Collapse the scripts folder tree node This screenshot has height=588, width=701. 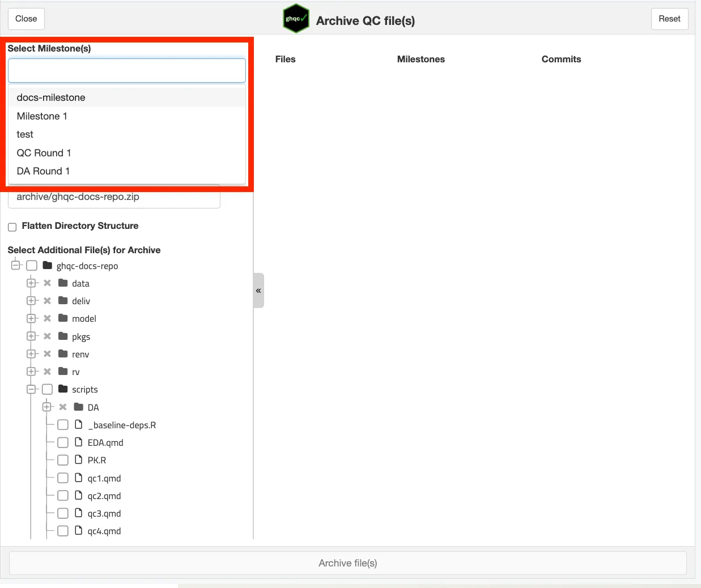click(32, 389)
